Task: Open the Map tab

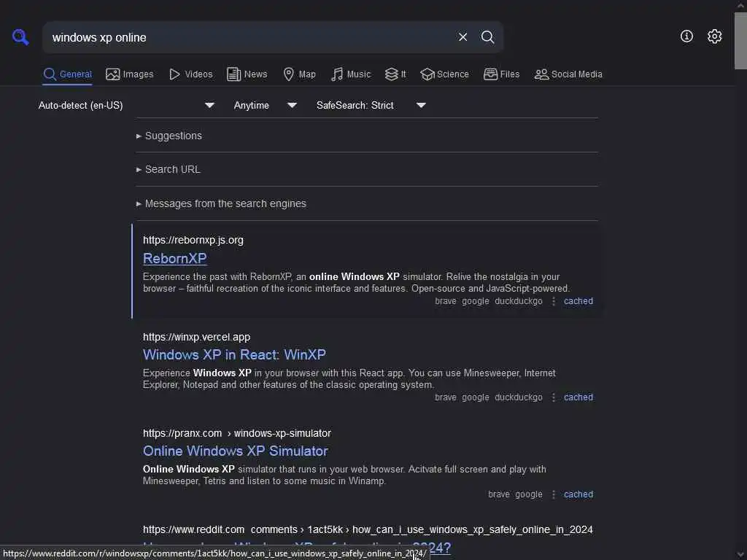Action: click(299, 74)
